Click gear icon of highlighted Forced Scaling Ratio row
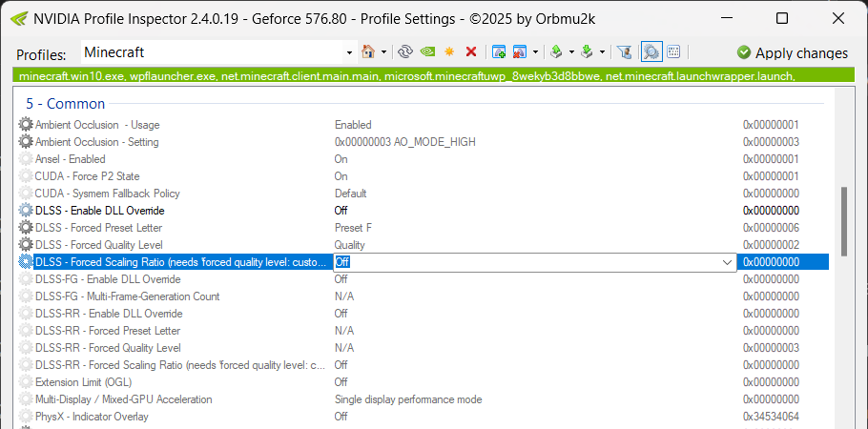Screen dimensions: 868x429 pos(26,262)
